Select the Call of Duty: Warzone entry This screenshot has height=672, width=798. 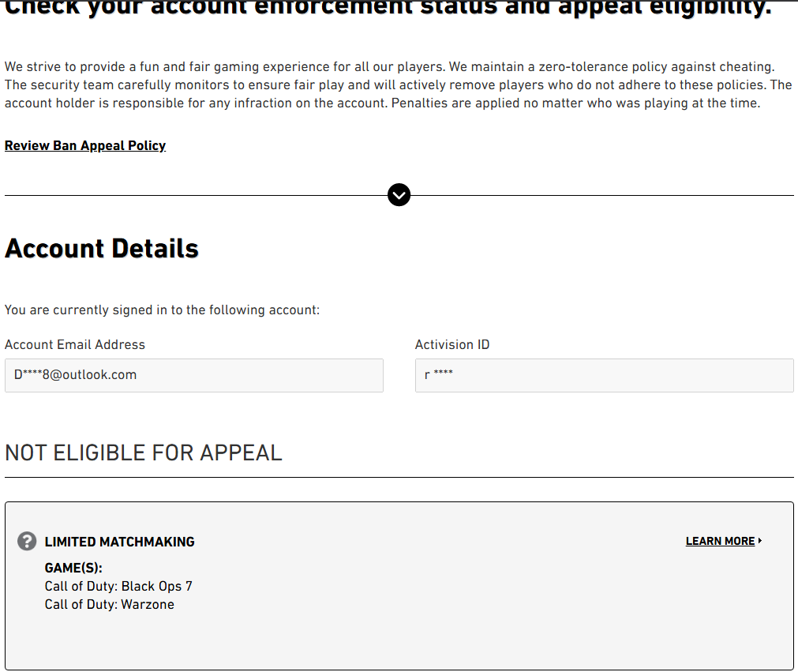point(110,604)
